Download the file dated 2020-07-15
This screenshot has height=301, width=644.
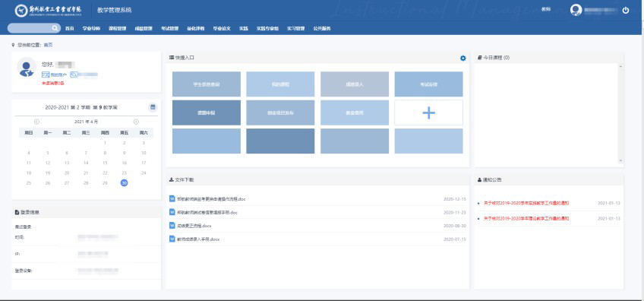point(198,239)
